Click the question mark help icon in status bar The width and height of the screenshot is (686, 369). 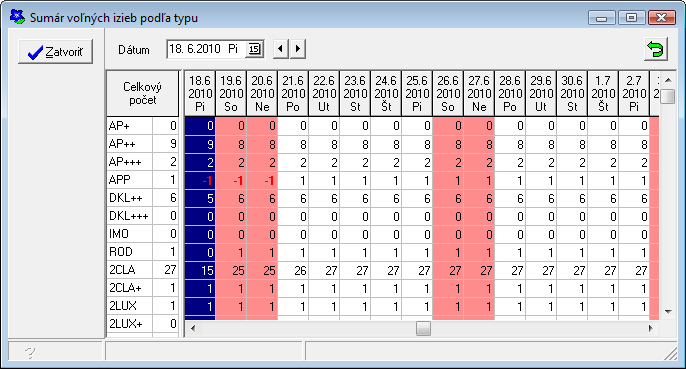30,352
